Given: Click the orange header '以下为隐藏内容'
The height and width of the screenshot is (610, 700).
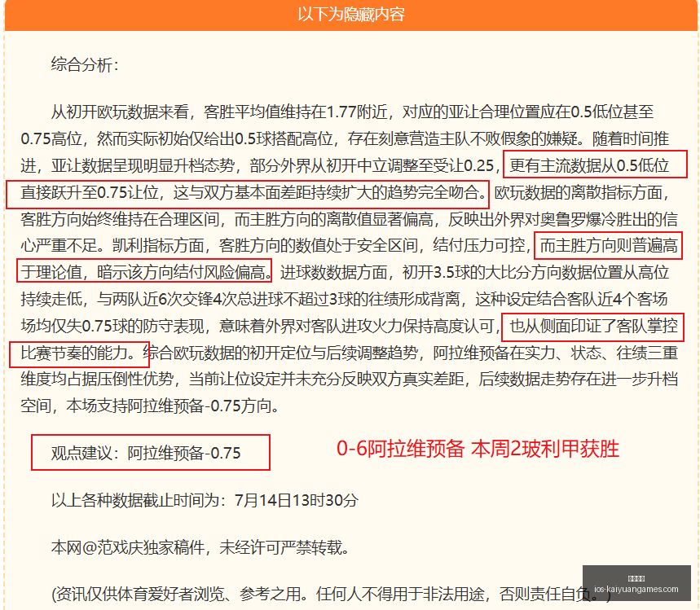Looking at the screenshot, I should tap(351, 15).
